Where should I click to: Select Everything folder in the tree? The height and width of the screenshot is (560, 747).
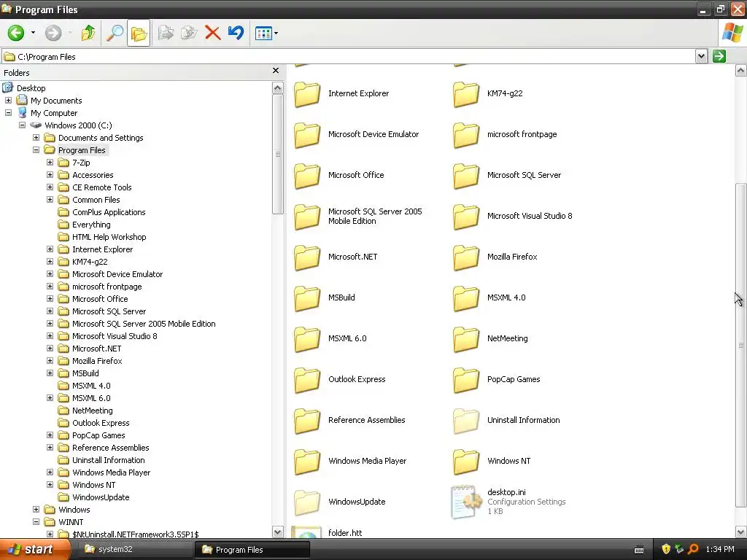tap(91, 225)
